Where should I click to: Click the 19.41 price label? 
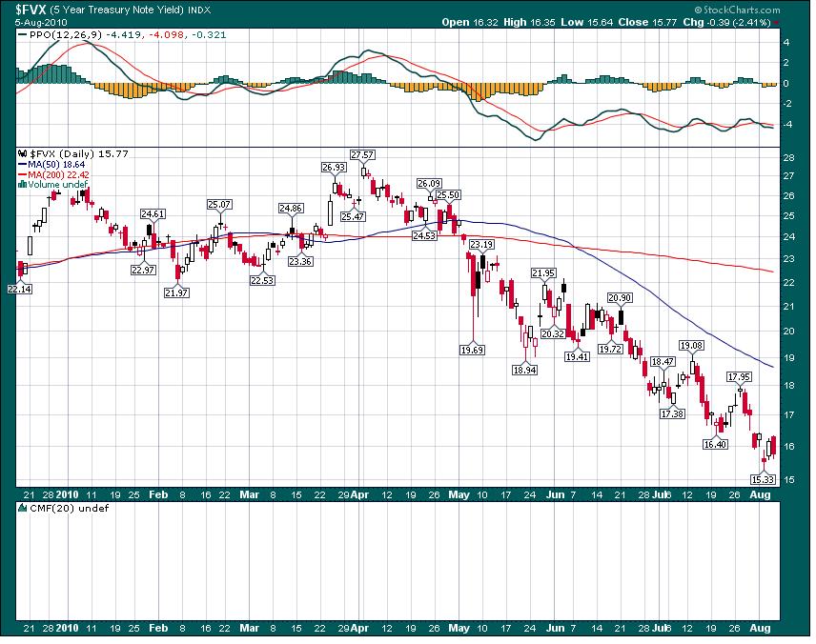pos(577,356)
